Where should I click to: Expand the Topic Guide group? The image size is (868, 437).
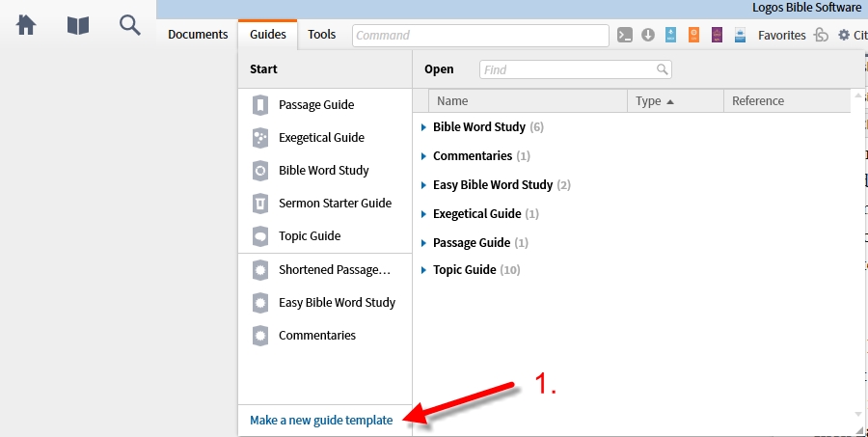tap(423, 270)
